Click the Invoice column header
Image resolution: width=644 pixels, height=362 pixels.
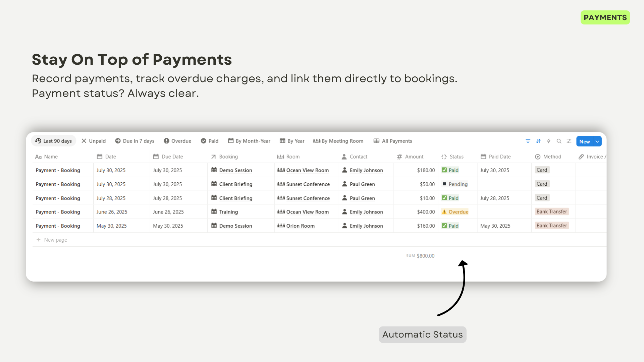click(592, 157)
